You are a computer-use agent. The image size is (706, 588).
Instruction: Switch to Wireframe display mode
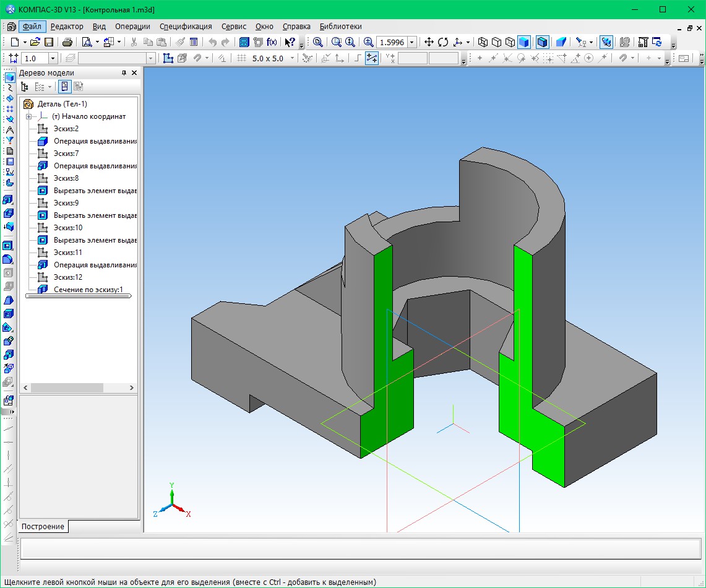click(x=483, y=42)
